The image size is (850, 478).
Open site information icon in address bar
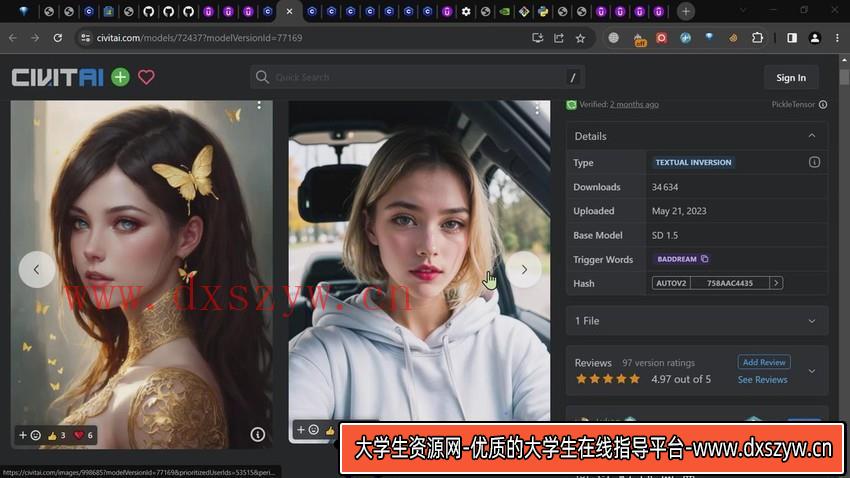click(x=85, y=38)
